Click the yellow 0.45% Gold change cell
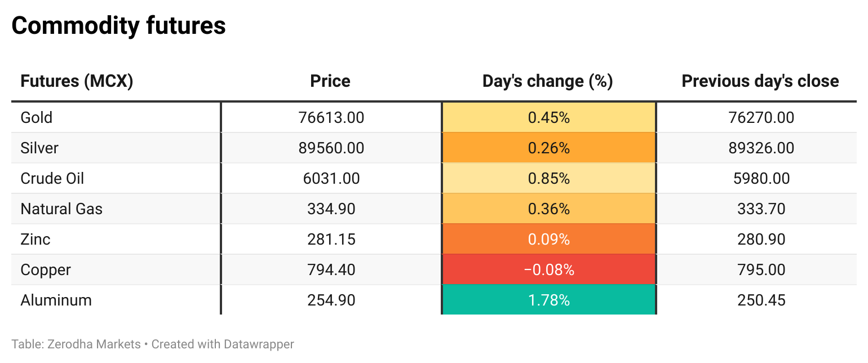Viewport: 868px width, 363px height. pyautogui.click(x=548, y=118)
